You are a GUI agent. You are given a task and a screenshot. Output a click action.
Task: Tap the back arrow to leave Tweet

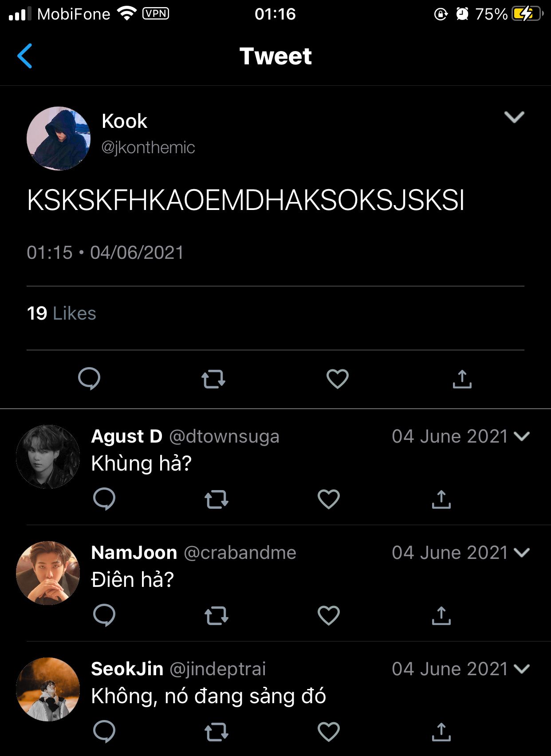[25, 56]
